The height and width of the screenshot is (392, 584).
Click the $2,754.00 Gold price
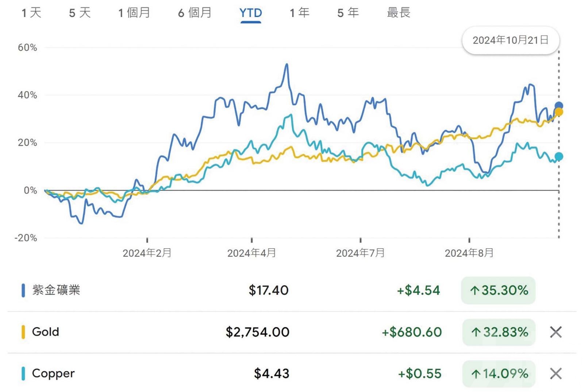coord(257,332)
